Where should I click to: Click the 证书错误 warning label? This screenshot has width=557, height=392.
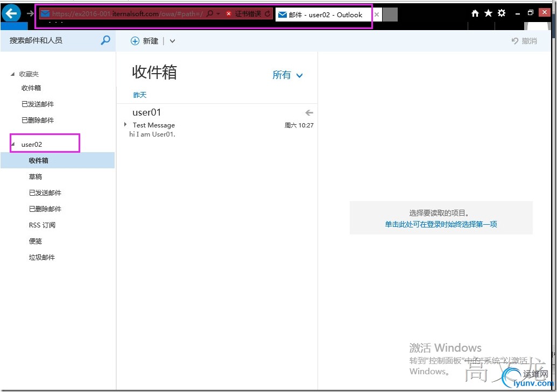(248, 14)
